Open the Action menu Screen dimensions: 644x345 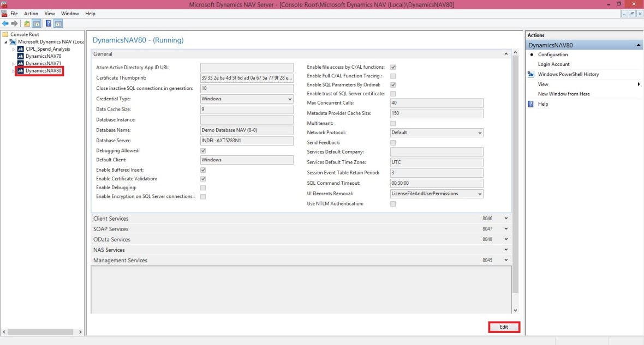[31, 14]
